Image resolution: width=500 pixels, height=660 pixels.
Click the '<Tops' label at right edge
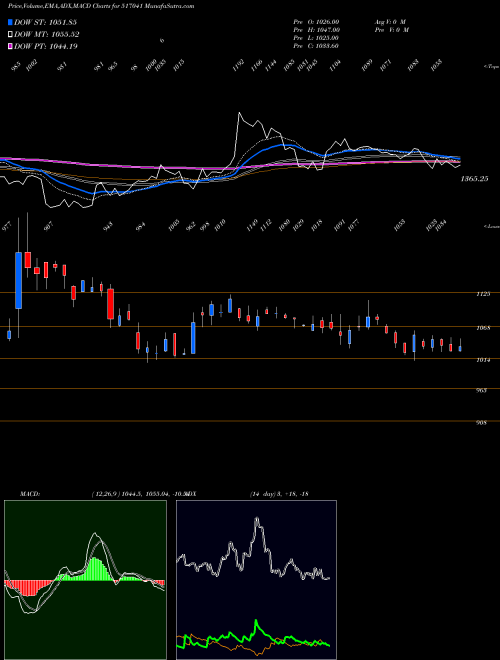coord(491,67)
